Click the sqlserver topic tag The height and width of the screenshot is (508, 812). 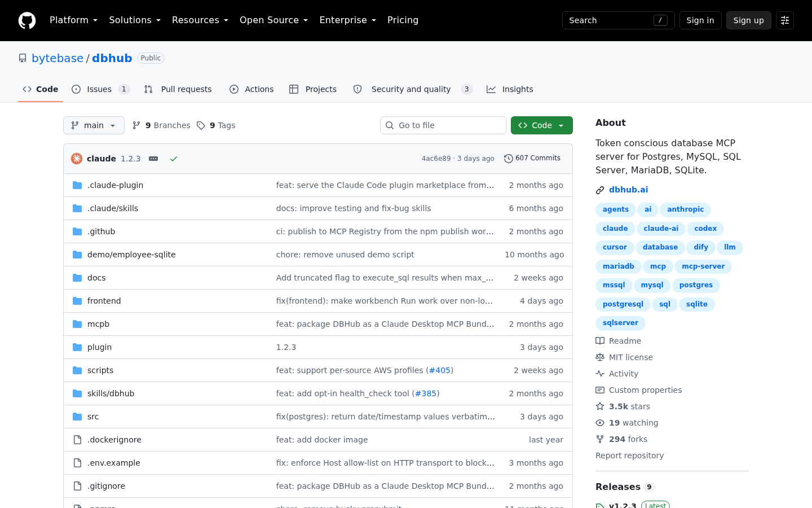click(x=621, y=323)
